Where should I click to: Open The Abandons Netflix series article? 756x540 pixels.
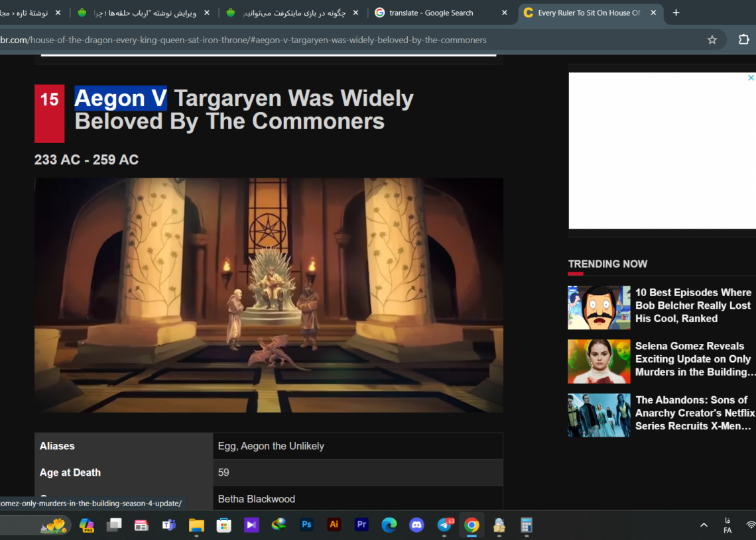694,413
